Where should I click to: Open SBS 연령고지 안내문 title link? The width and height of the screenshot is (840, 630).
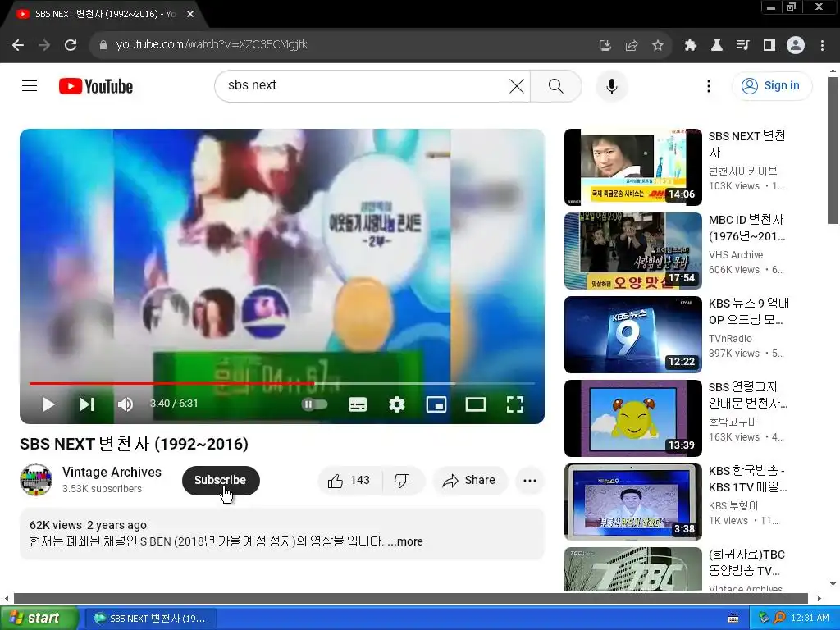[748, 395]
